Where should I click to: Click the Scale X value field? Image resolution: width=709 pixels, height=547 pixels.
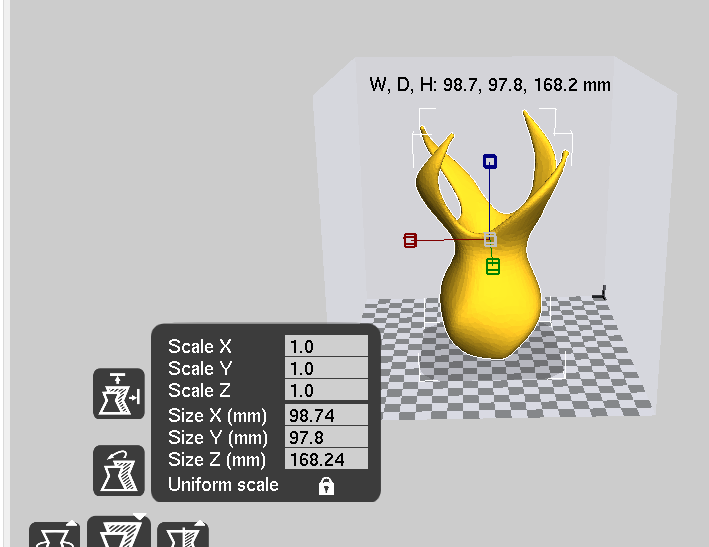[326, 346]
